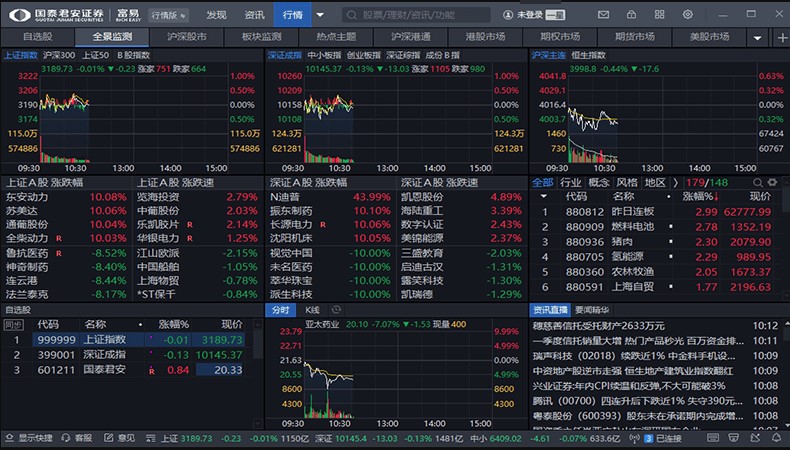Expand the dropdown arrow next to 行情
Viewport: 790px width, 450px height.
coord(320,15)
